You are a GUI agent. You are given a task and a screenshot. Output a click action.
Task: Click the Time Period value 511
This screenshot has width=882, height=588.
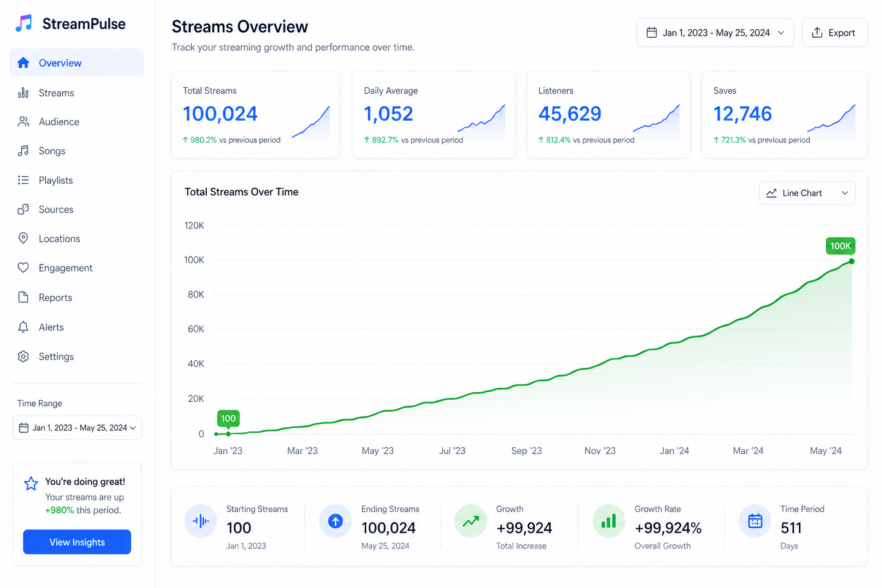[791, 528]
